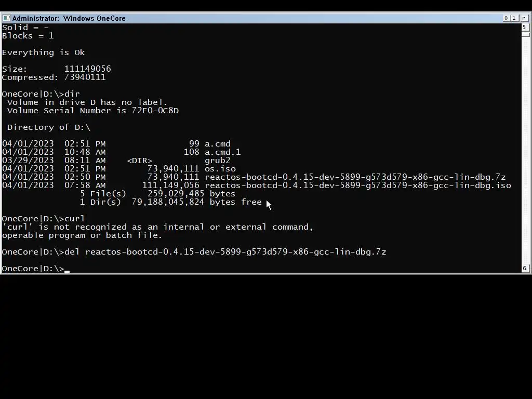
Task: Click the a.cmd file name
Action: (218, 144)
